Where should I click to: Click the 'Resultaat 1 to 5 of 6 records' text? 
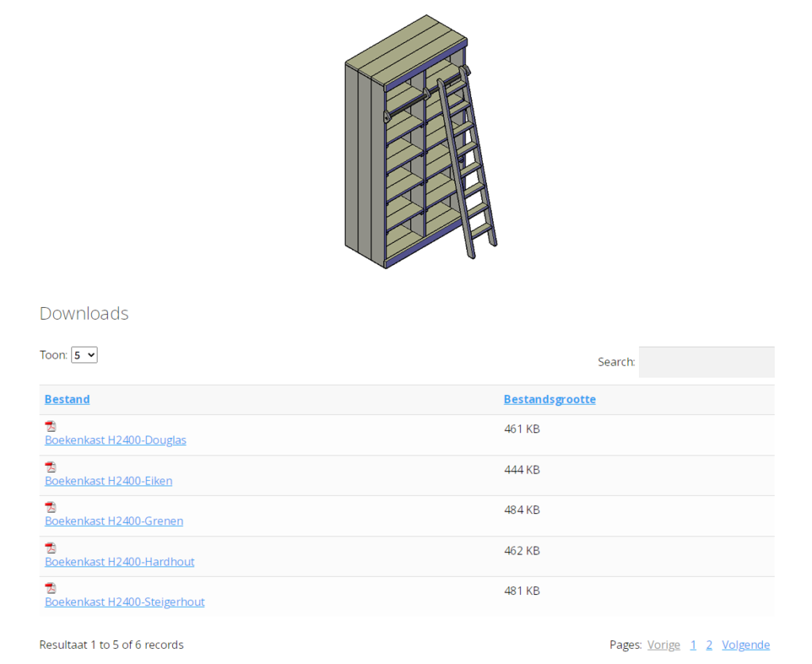pyautogui.click(x=111, y=645)
